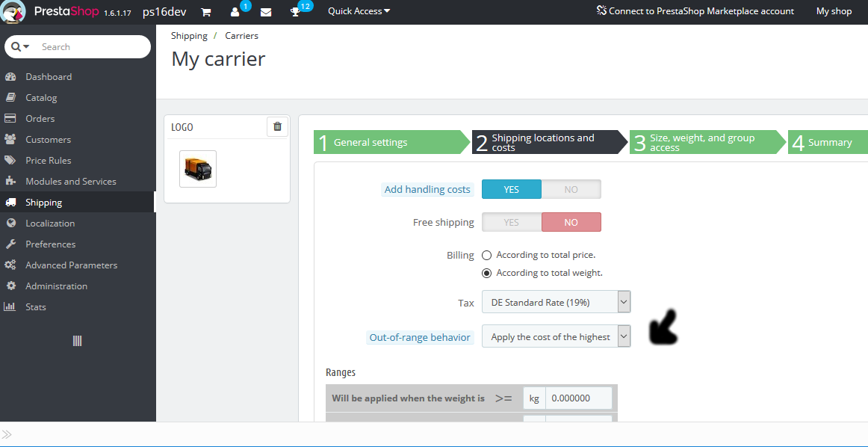Open the Quick Access dropdown
The height and width of the screenshot is (447, 868).
click(359, 11)
